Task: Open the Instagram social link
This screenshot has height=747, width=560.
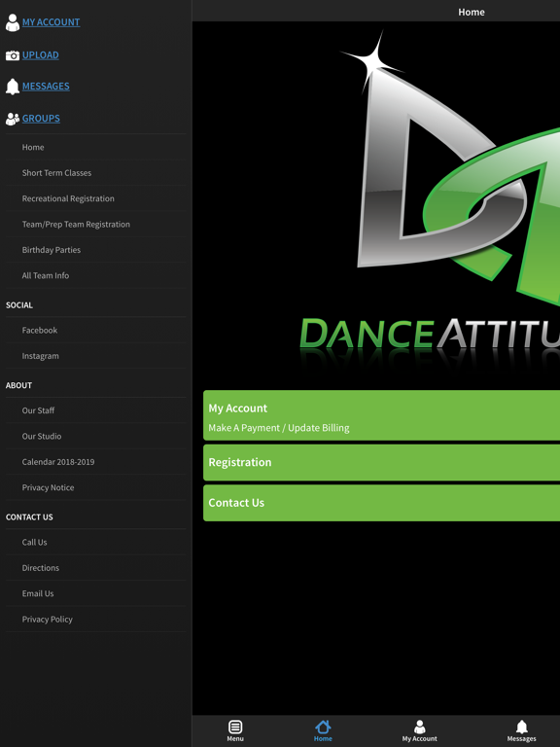Action: 95,356
